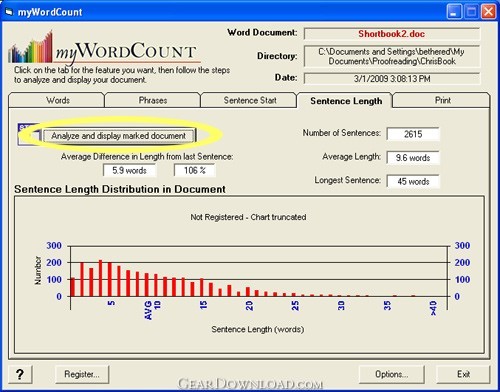Click 'Sentence Length Distribution in Document' heading
Screen dimensions: 500x392
[120, 189]
